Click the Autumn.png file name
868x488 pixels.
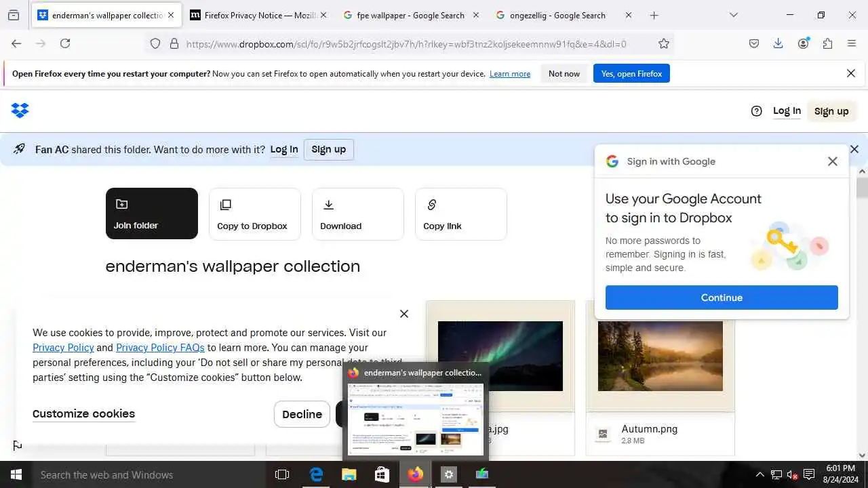(x=650, y=429)
